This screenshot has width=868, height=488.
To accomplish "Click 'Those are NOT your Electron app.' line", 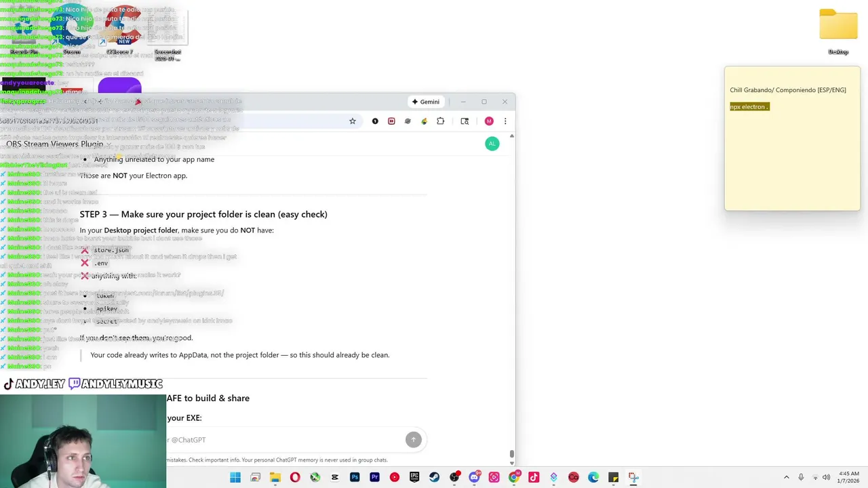I will (x=133, y=176).
